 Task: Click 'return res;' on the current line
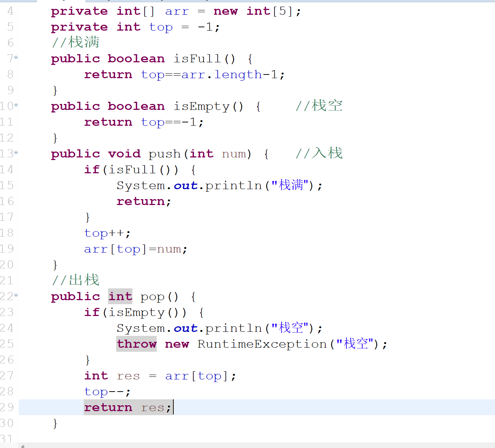[x=128, y=407]
